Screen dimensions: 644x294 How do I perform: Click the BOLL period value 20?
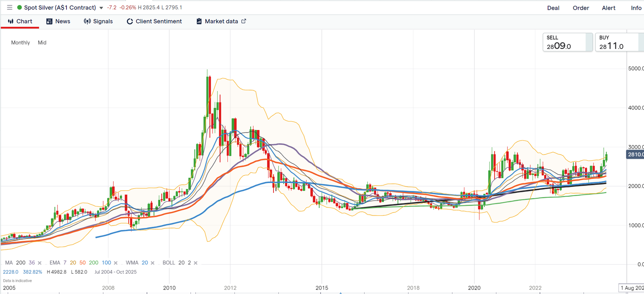pos(181,263)
